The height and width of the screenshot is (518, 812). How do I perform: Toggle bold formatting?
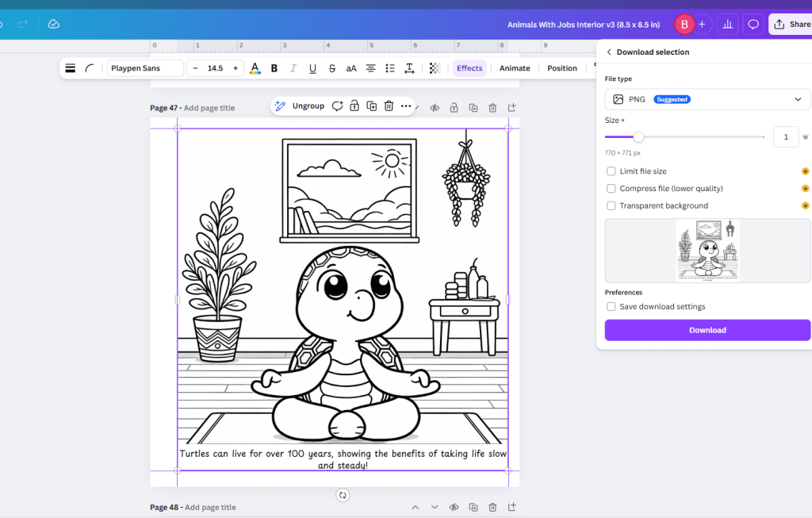[x=274, y=68]
